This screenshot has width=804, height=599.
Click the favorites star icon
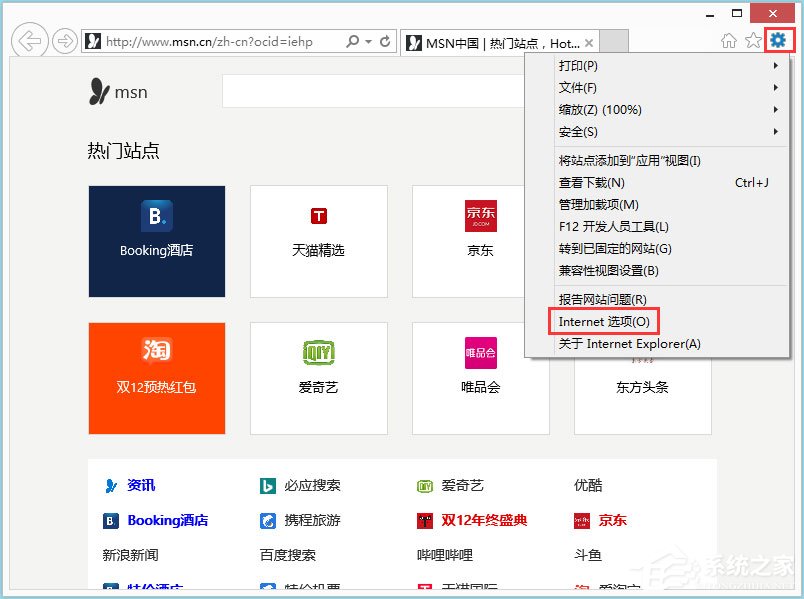coord(754,41)
